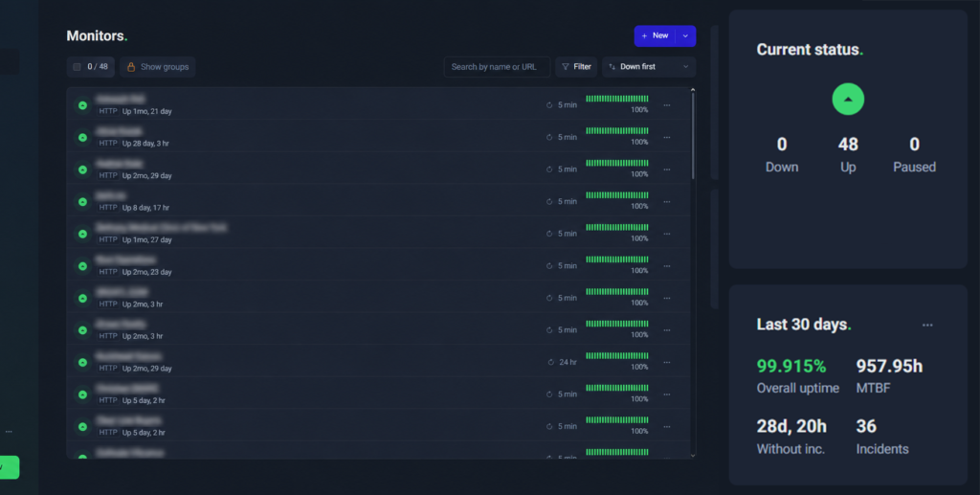Click the 48 Up counter

coord(848,145)
